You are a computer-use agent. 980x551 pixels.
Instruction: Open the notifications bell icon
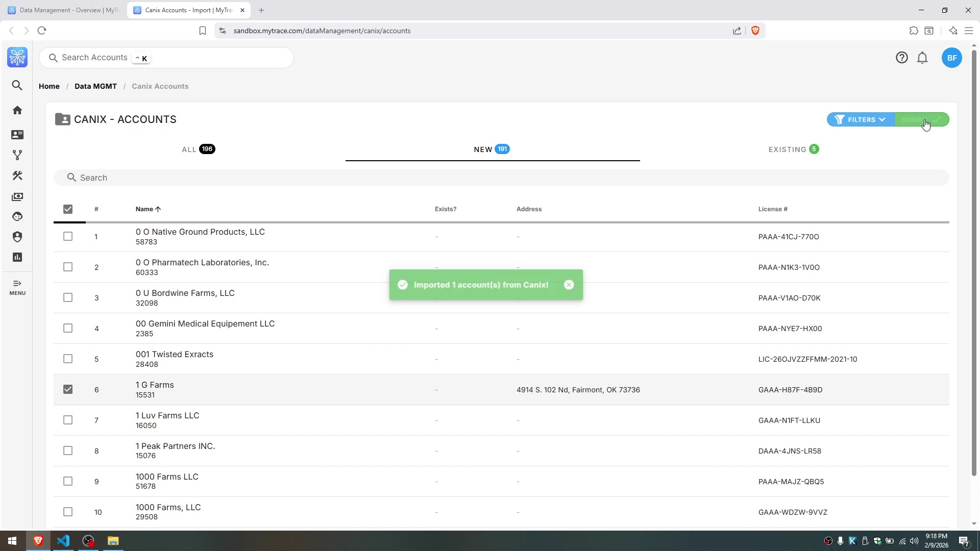(x=922, y=58)
